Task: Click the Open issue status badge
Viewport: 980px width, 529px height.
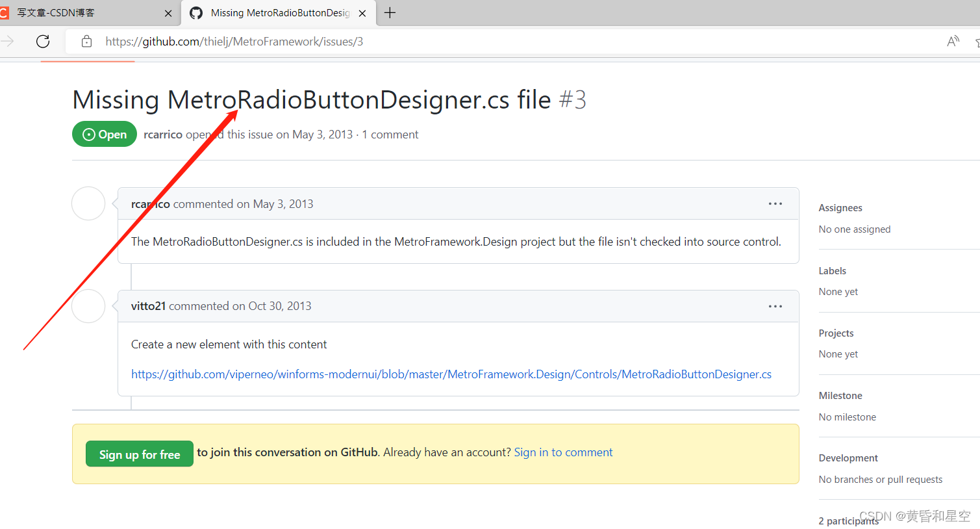Action: pyautogui.click(x=104, y=134)
